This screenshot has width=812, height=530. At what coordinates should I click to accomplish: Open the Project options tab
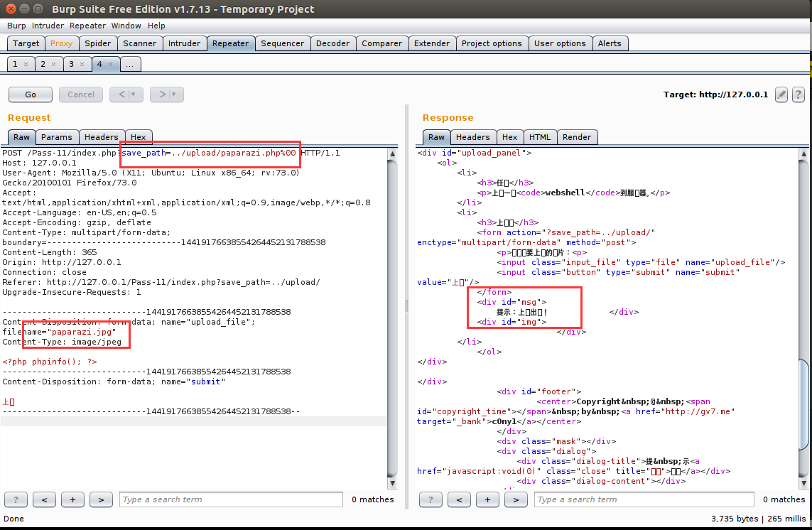[492, 43]
